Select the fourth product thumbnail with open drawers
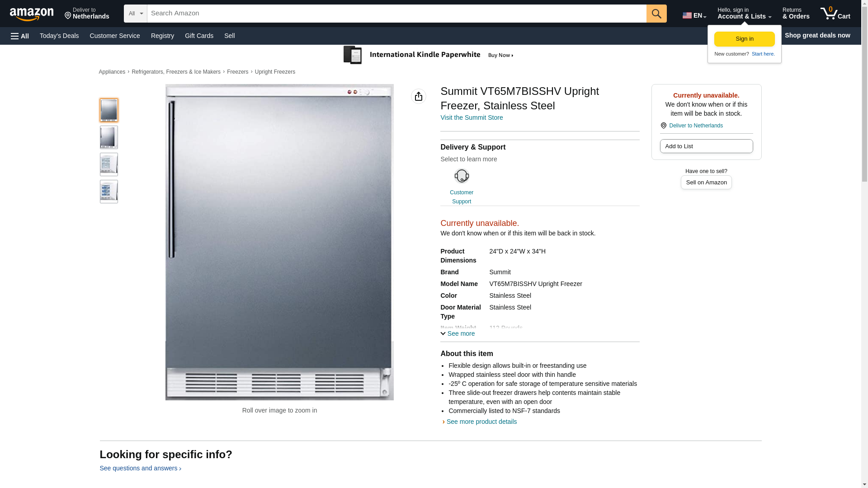 [x=108, y=192]
